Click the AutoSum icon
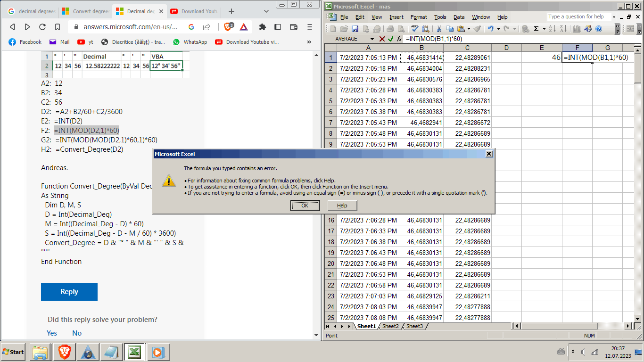Image resolution: width=644 pixels, height=362 pixels. (536, 29)
